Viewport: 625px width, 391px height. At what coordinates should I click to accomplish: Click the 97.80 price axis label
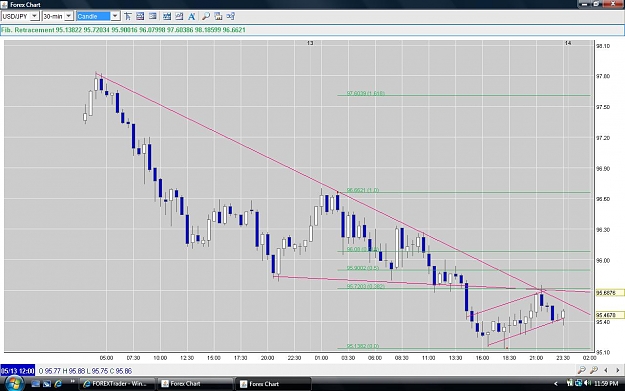[x=603, y=77]
